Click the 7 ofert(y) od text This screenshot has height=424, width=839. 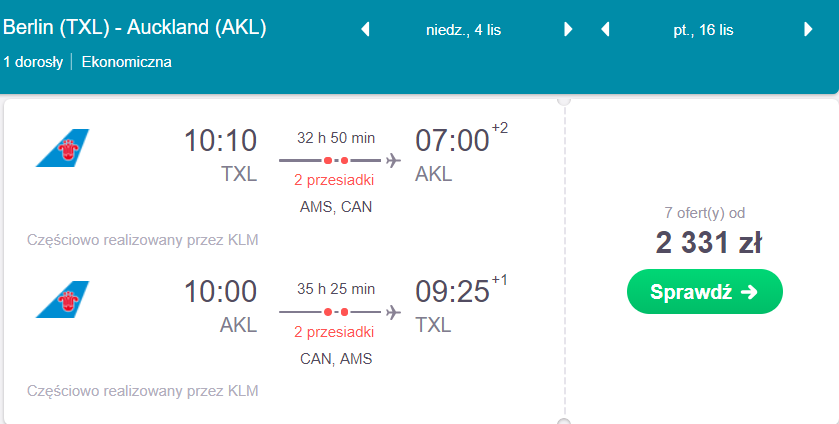click(x=705, y=213)
